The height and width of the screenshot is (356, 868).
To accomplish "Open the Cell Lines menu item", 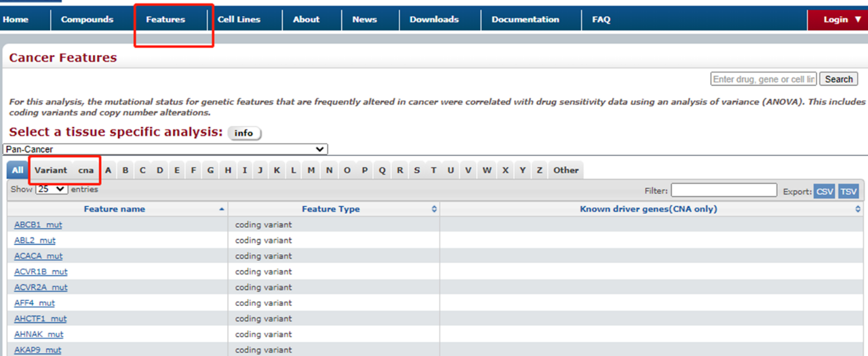I will click(x=239, y=20).
